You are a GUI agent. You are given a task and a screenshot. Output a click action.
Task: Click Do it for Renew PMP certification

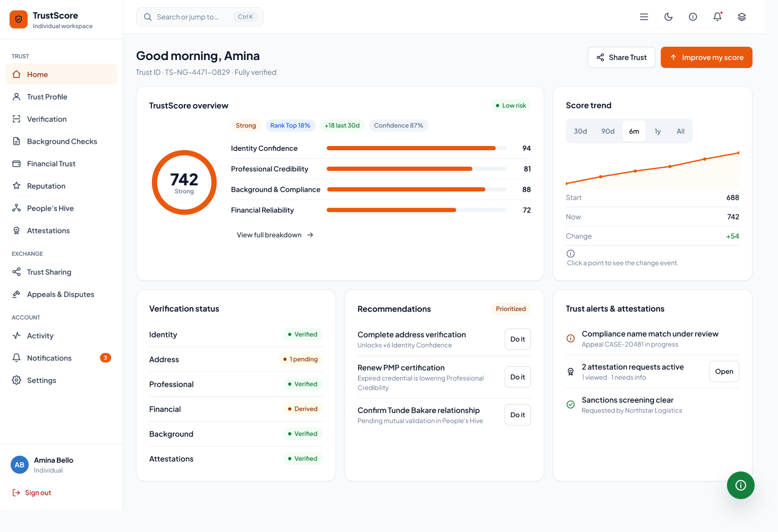pos(518,377)
